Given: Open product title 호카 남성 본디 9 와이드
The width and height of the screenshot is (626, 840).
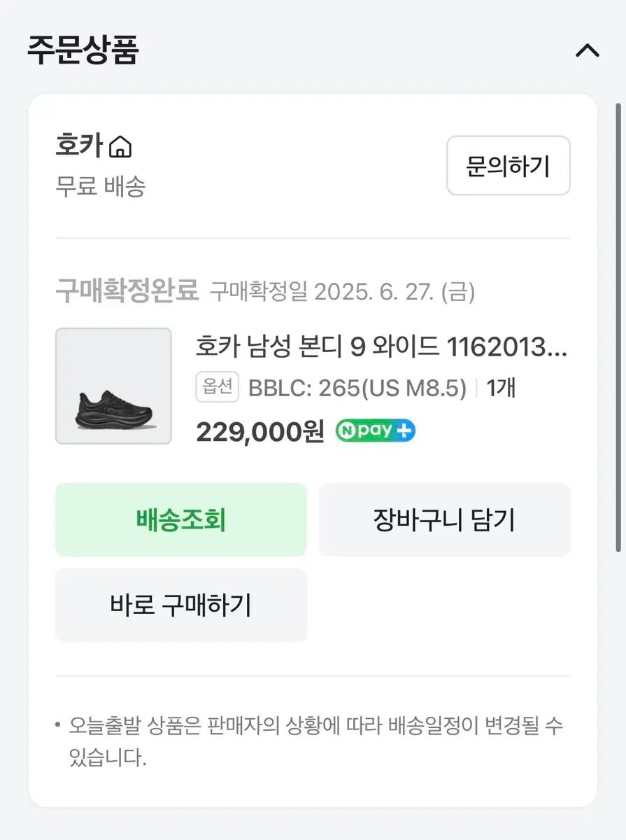Looking at the screenshot, I should (x=381, y=346).
